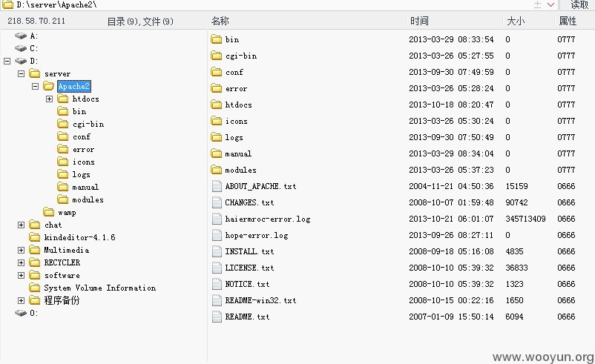Click the error folder icon in file list
The width and height of the screenshot is (595, 364).
(217, 88)
